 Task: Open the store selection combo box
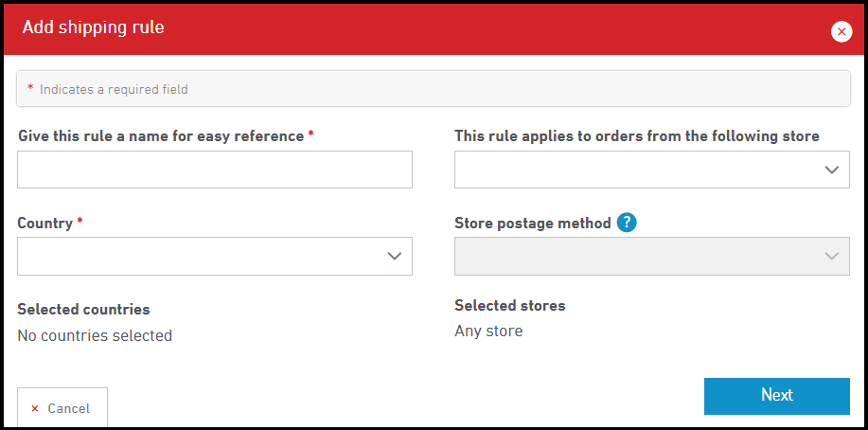coord(651,170)
